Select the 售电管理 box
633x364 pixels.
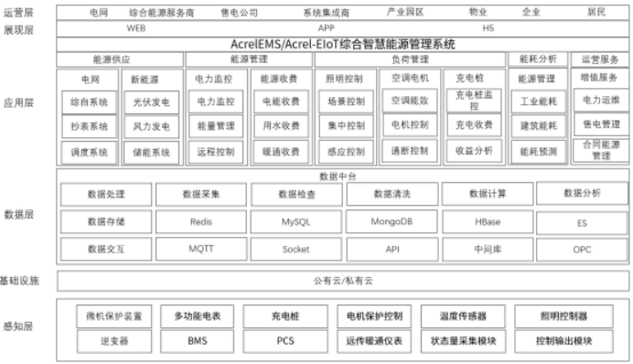[601, 124]
